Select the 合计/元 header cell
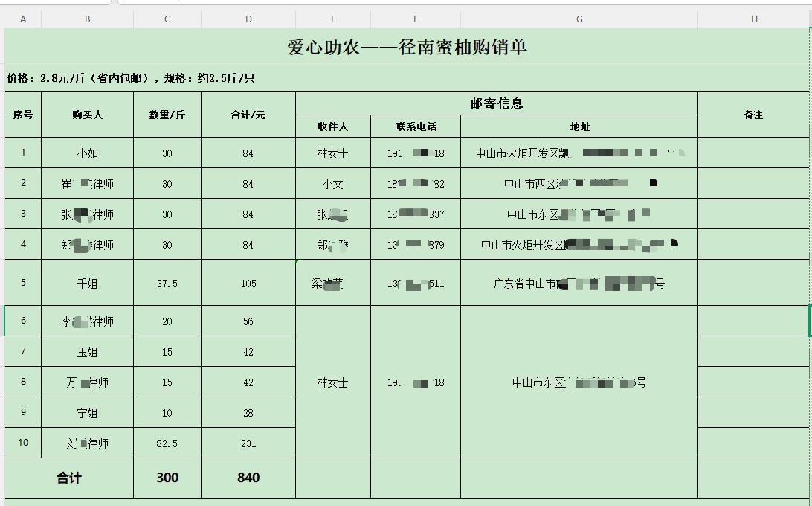 (248, 115)
